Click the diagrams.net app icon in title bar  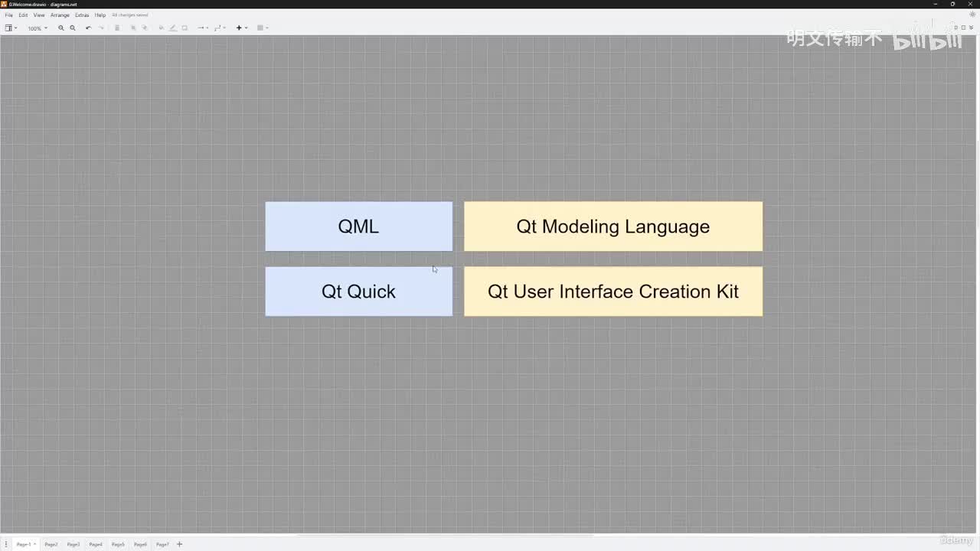[5, 4]
